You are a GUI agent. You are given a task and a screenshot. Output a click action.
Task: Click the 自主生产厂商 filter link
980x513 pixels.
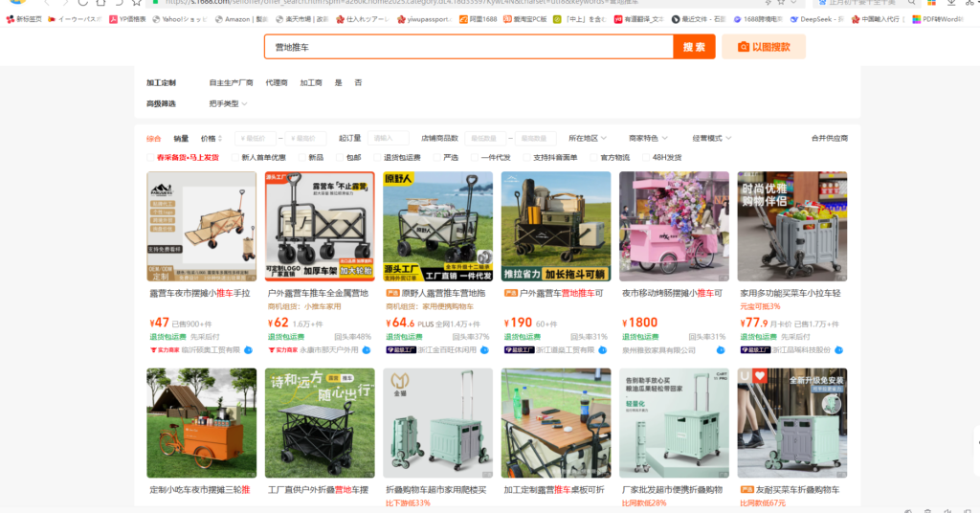pos(231,83)
